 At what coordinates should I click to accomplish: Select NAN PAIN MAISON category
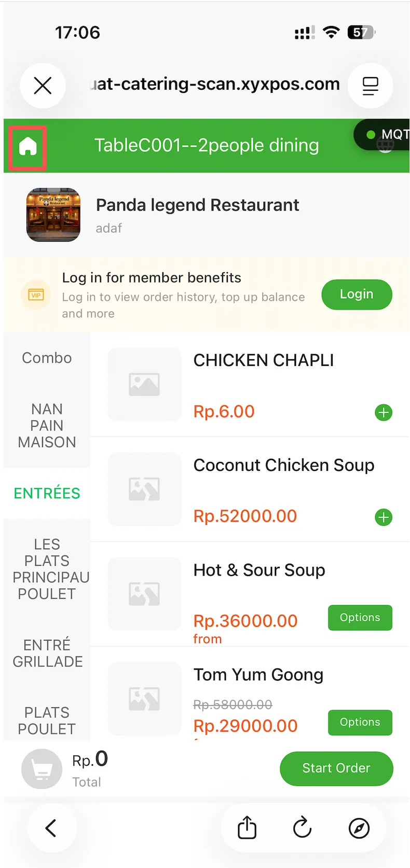click(x=47, y=426)
